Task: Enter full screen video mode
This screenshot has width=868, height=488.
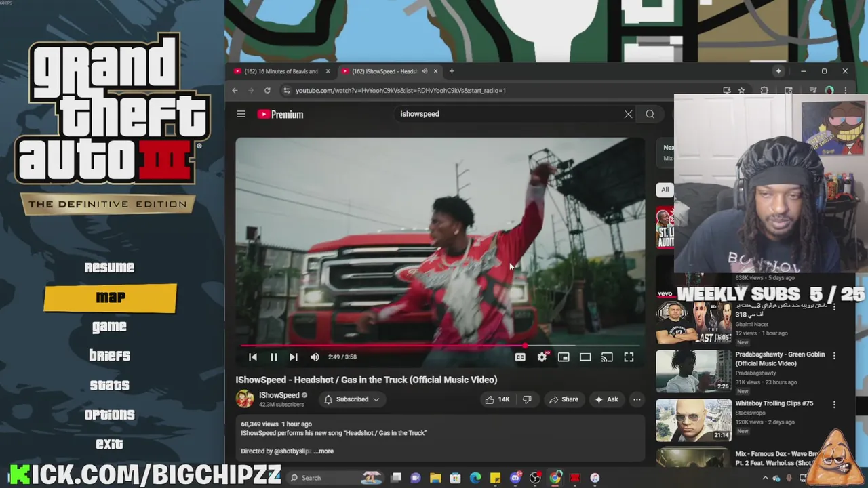Action: click(629, 357)
